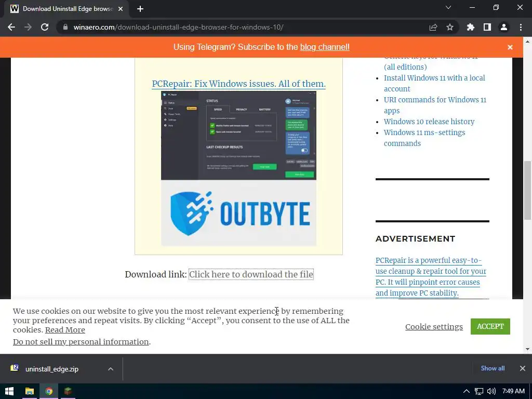The width and height of the screenshot is (532, 399).
Task: Close the downloads bar
Action: coord(523,368)
